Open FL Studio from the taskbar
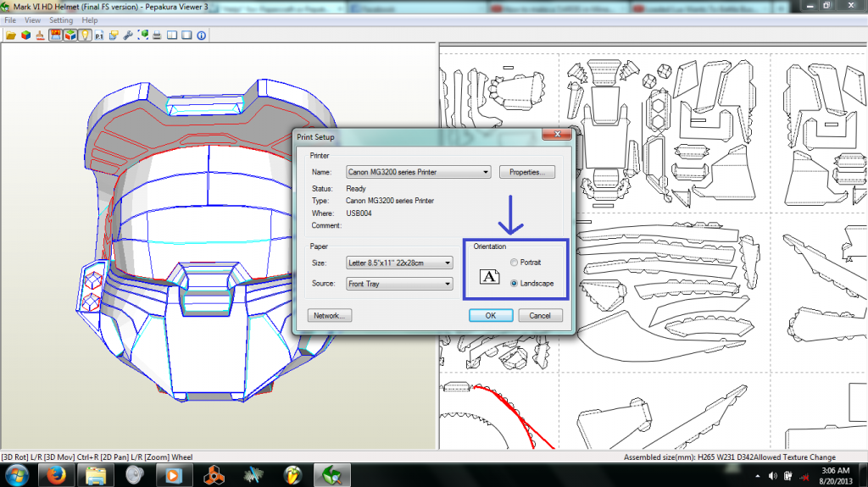The width and height of the screenshot is (868, 487). pos(292,475)
